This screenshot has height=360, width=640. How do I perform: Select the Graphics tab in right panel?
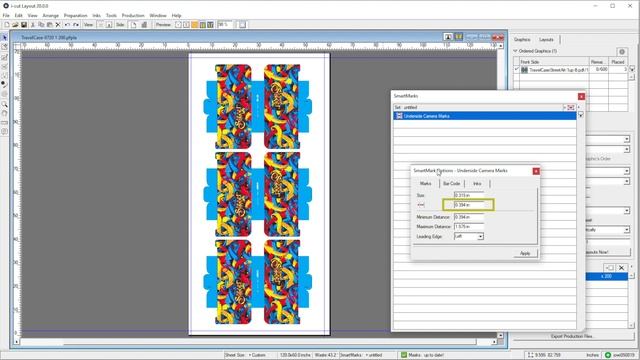tap(522, 40)
